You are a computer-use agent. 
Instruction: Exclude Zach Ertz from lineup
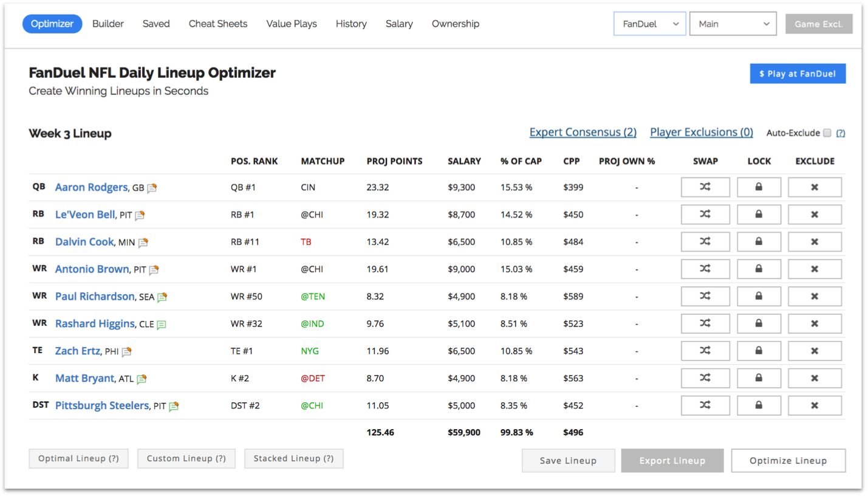coord(815,351)
